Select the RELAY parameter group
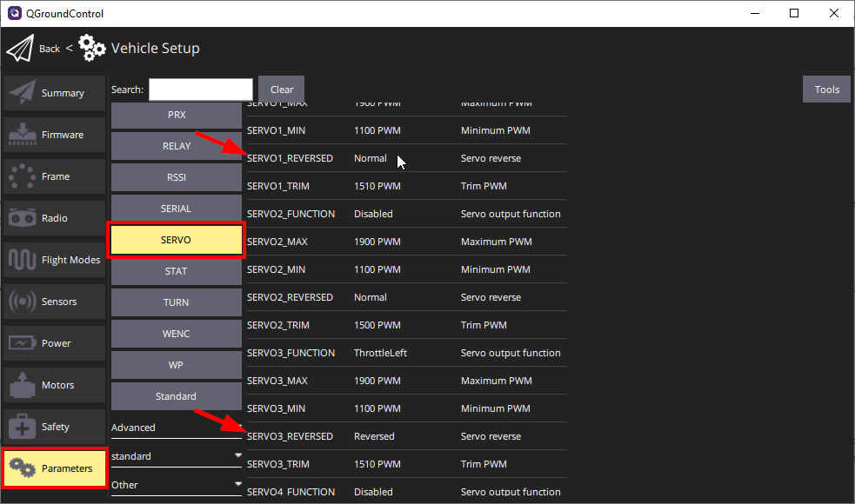This screenshot has height=504, width=855. 176,146
